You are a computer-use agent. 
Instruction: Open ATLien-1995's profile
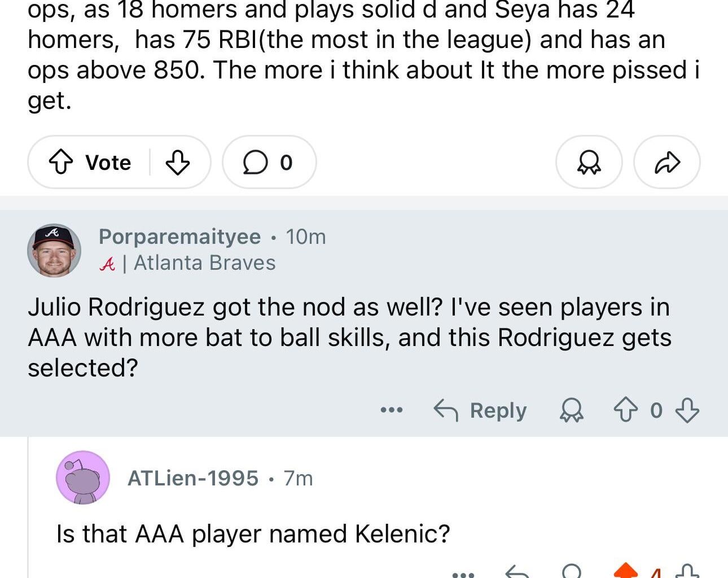click(192, 478)
